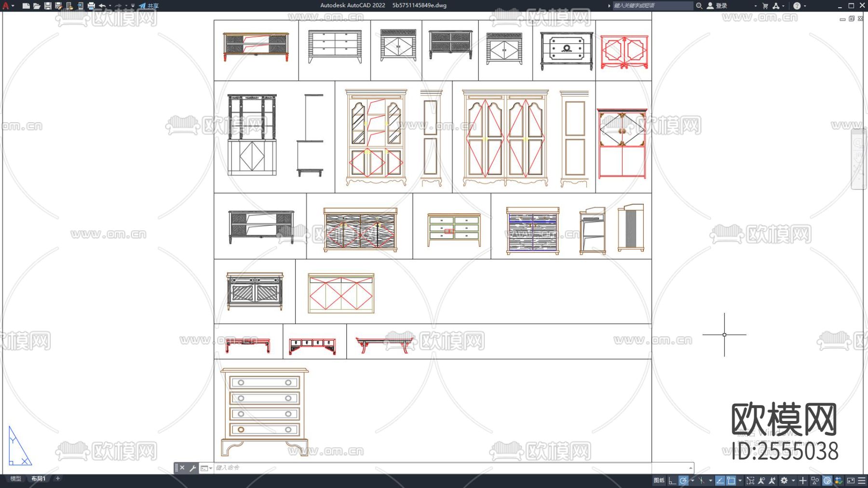Add a new layout with plus tab
The width and height of the screenshot is (868, 488).
point(58,479)
